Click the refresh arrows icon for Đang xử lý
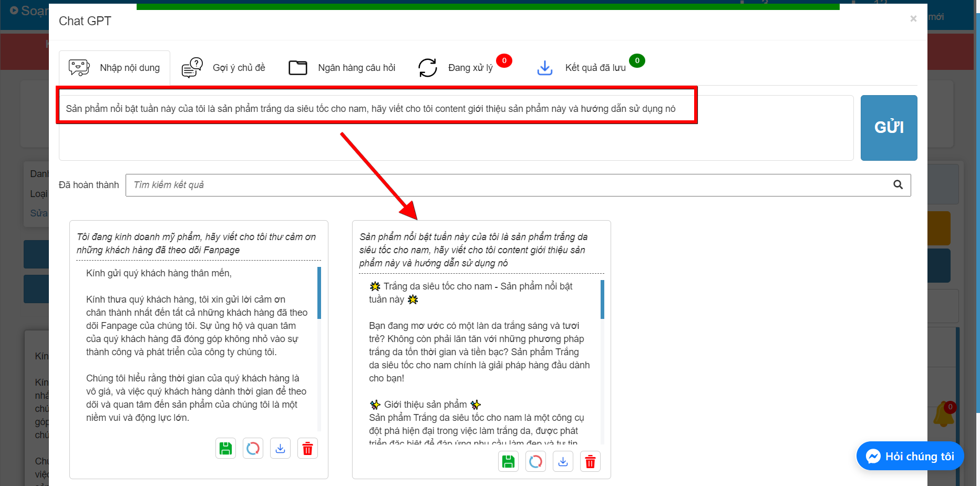 click(x=428, y=68)
